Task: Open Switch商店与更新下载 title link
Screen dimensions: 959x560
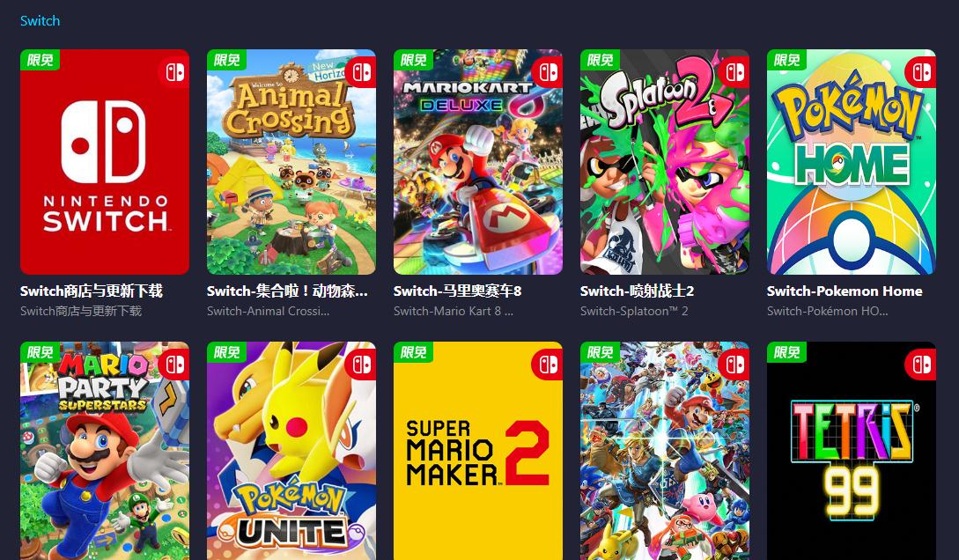Action: [91, 291]
